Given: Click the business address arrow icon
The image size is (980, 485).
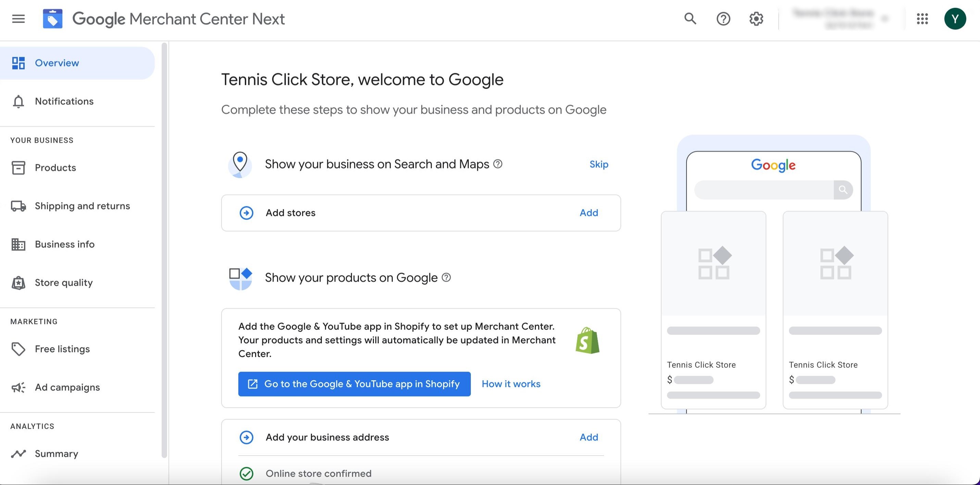Looking at the screenshot, I should click(x=246, y=437).
